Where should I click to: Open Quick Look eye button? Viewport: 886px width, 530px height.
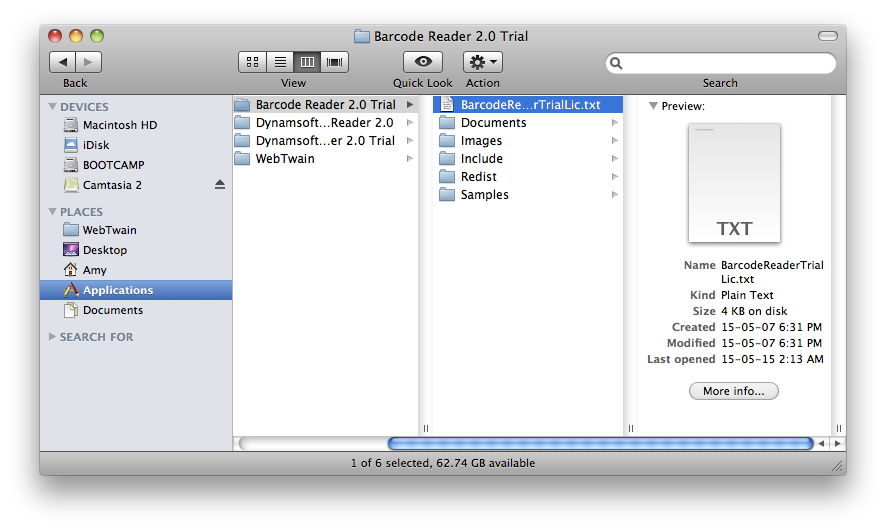point(423,62)
